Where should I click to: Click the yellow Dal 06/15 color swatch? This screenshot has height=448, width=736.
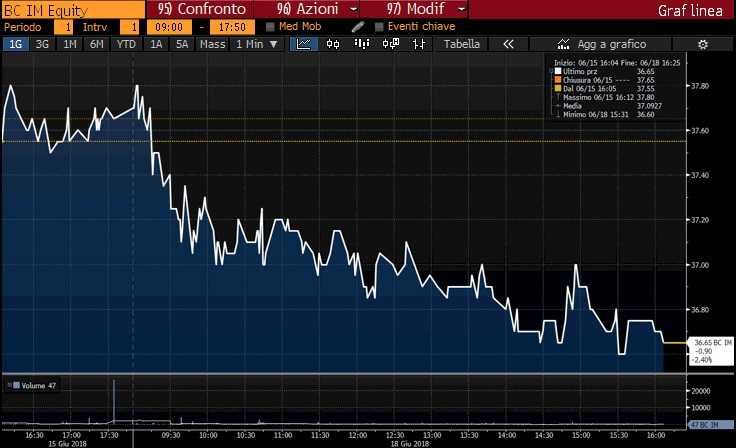(x=558, y=88)
